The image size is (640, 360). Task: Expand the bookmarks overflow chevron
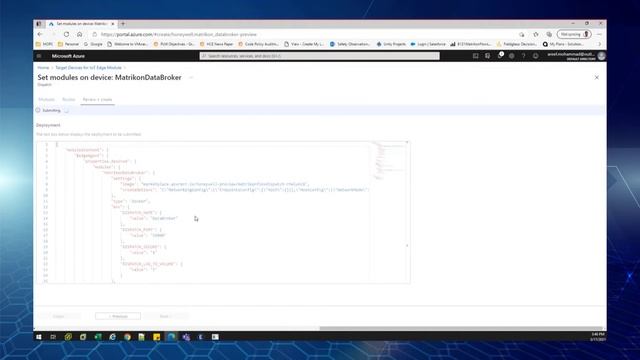click(600, 44)
